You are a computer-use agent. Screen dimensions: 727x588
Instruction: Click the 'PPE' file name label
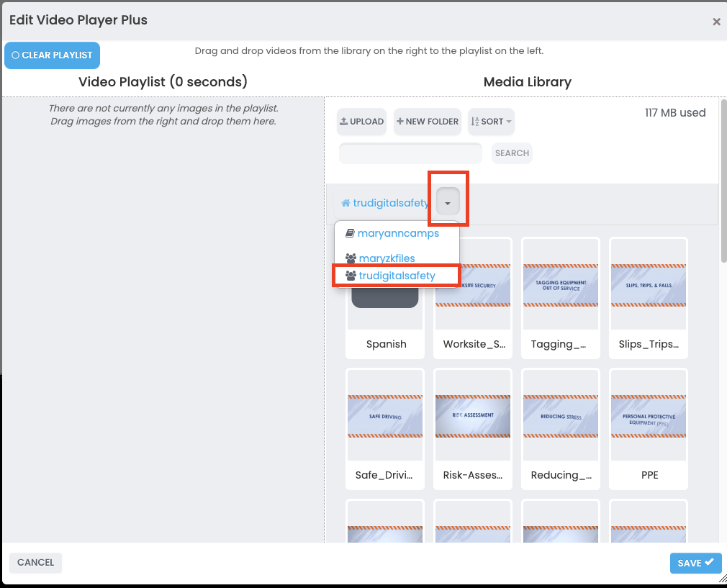[x=649, y=475]
